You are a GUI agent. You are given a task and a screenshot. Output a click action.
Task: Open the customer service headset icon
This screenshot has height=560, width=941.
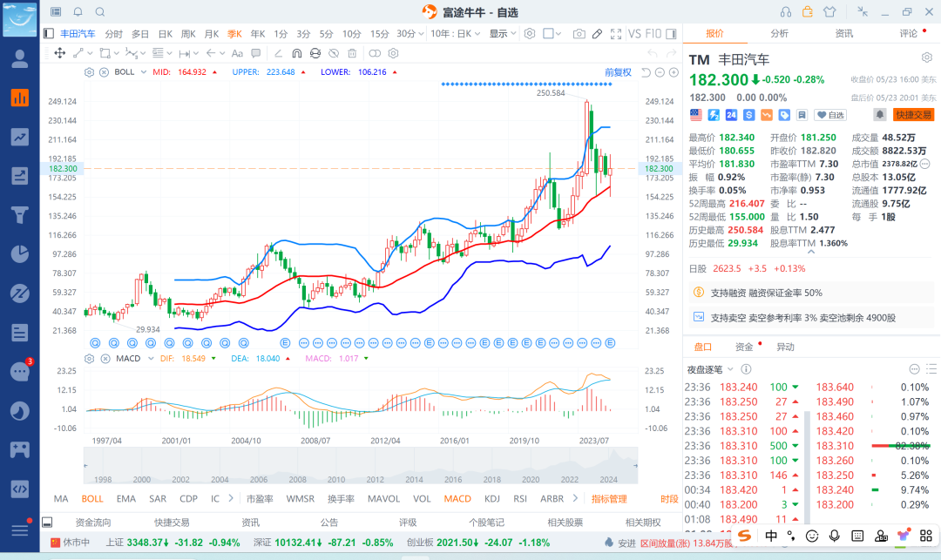pos(786,12)
